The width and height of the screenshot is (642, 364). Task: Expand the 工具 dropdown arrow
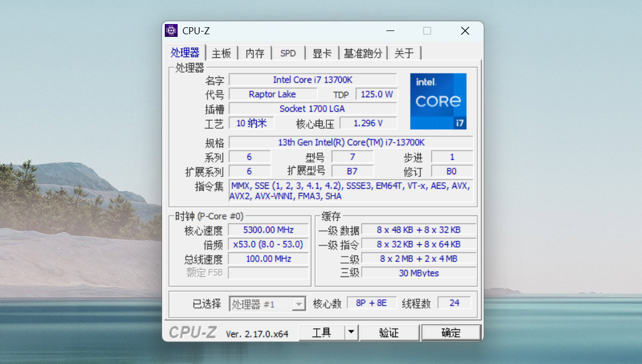pos(351,332)
